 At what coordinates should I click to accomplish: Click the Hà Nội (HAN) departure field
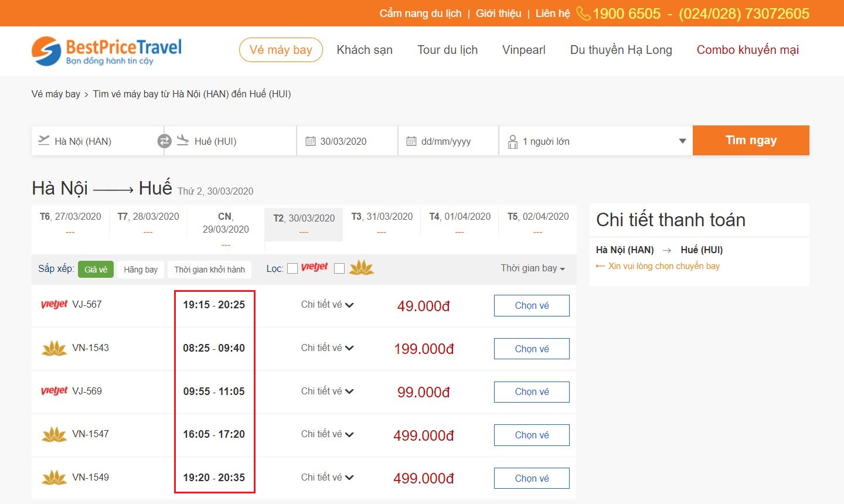pos(97,141)
